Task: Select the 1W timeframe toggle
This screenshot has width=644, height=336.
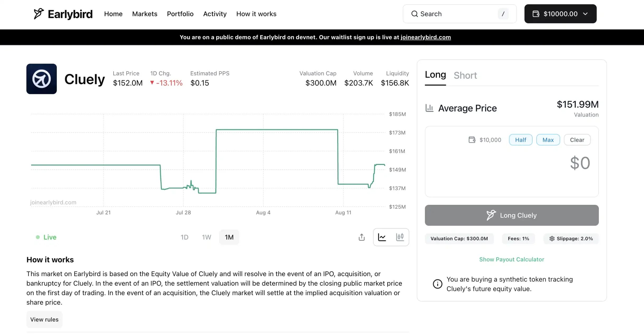Action: (206, 237)
